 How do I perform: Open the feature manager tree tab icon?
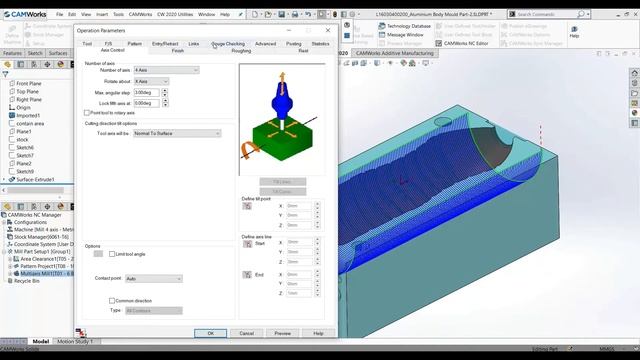tap(7, 64)
